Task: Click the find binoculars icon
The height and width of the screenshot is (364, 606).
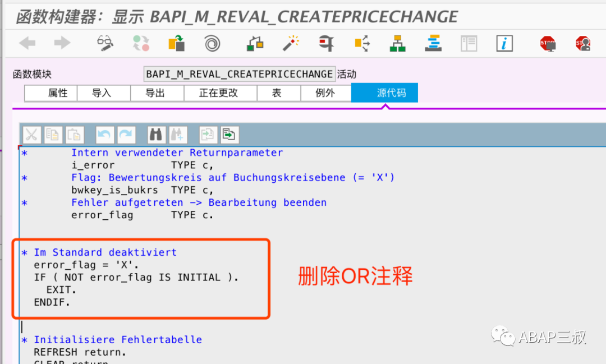Action: coord(156,135)
